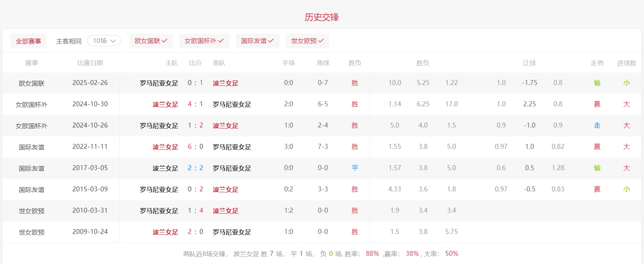Open 波兰女足 away team in 2015-03-09 match
The image size is (644, 264).
click(x=226, y=190)
